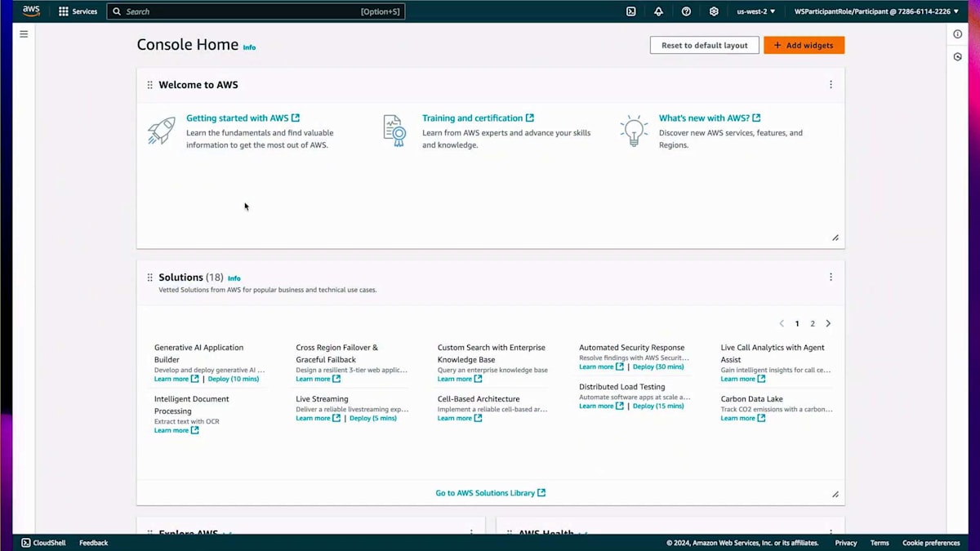Learn more about Carbon Data Lake
The image size is (980, 551).
[x=743, y=418]
